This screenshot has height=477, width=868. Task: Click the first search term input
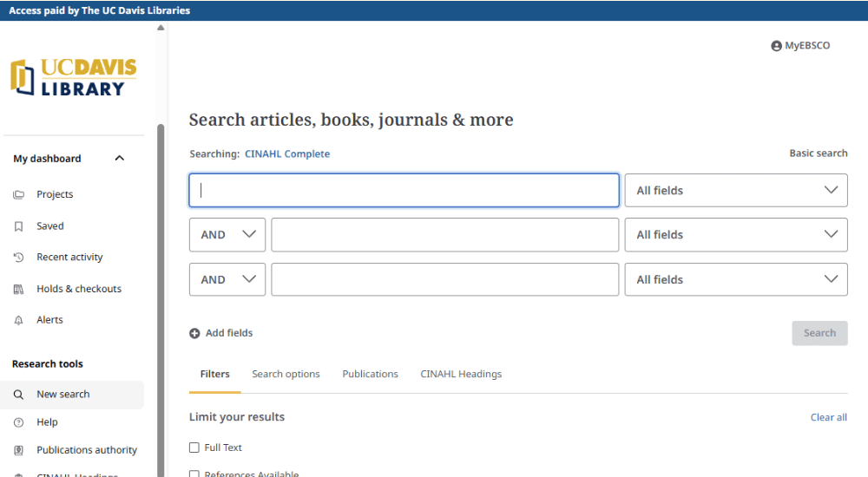click(x=404, y=191)
